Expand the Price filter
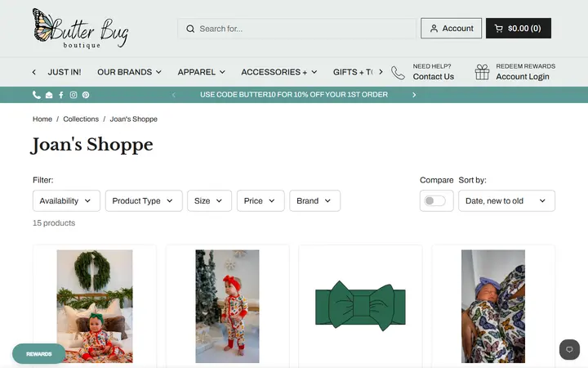588x368 pixels. tap(261, 201)
